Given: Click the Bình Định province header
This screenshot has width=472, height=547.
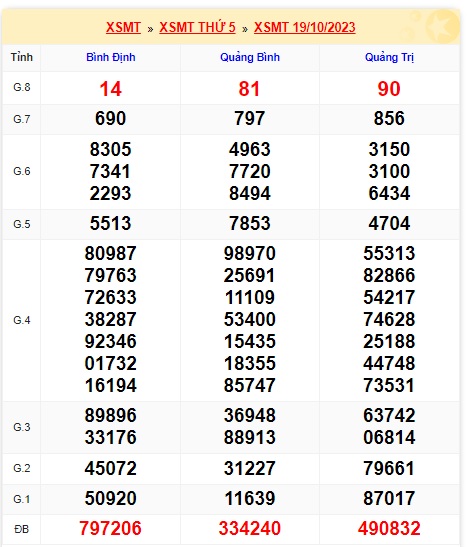Looking at the screenshot, I should [x=111, y=57].
